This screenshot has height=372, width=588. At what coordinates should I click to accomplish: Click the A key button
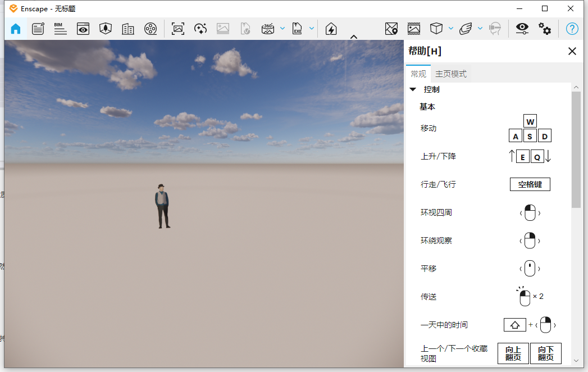516,136
